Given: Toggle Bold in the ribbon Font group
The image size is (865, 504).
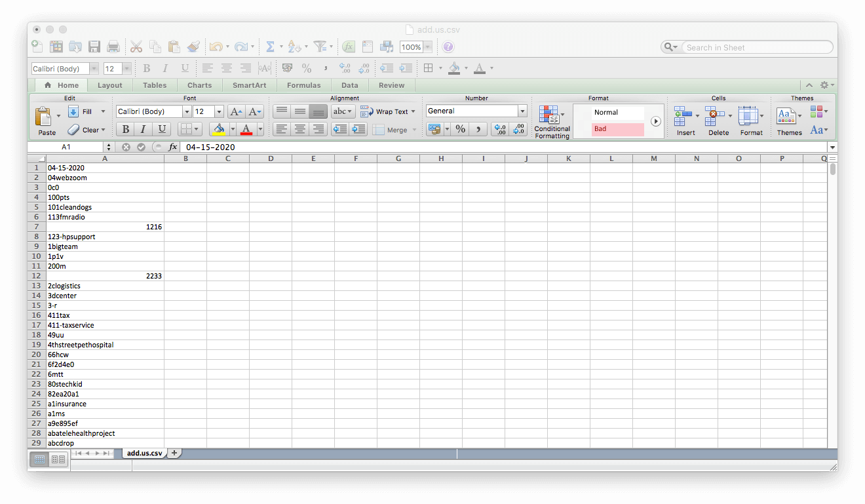Looking at the screenshot, I should click(125, 129).
